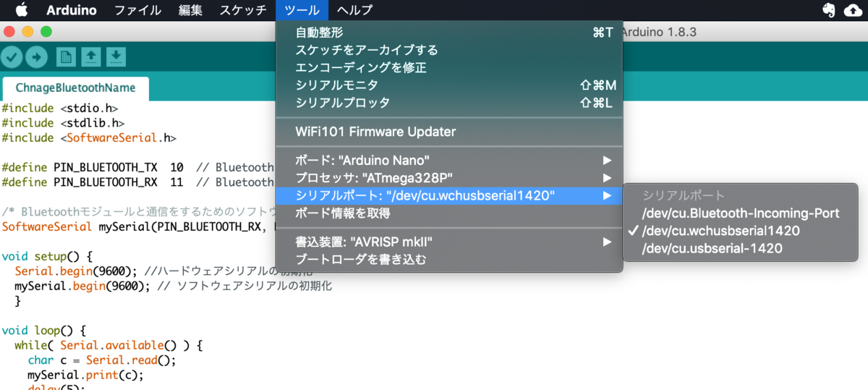Click the PIN_BLUETOOTH_TX define line
This screenshot has width=868, height=390.
tap(138, 167)
